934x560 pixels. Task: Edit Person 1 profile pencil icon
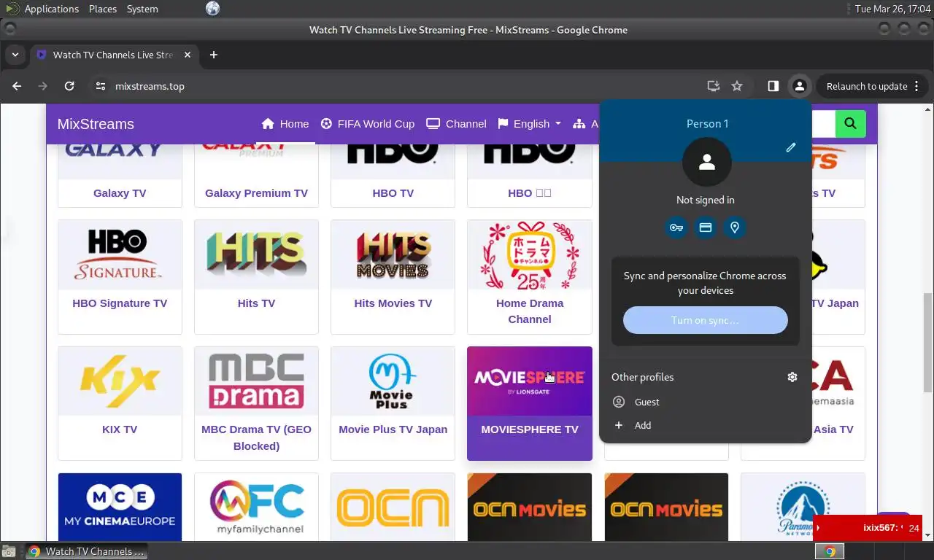(x=791, y=147)
